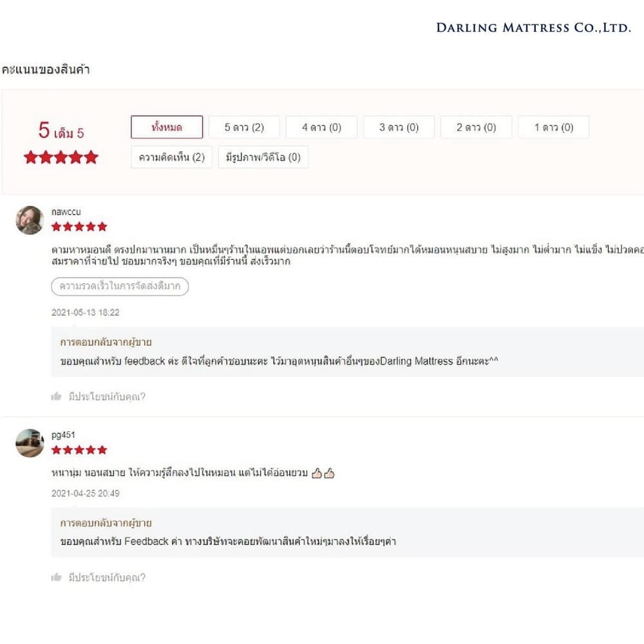This screenshot has width=644, height=644.
Task: Open nawccu's profile avatar
Action: pyautogui.click(x=30, y=220)
